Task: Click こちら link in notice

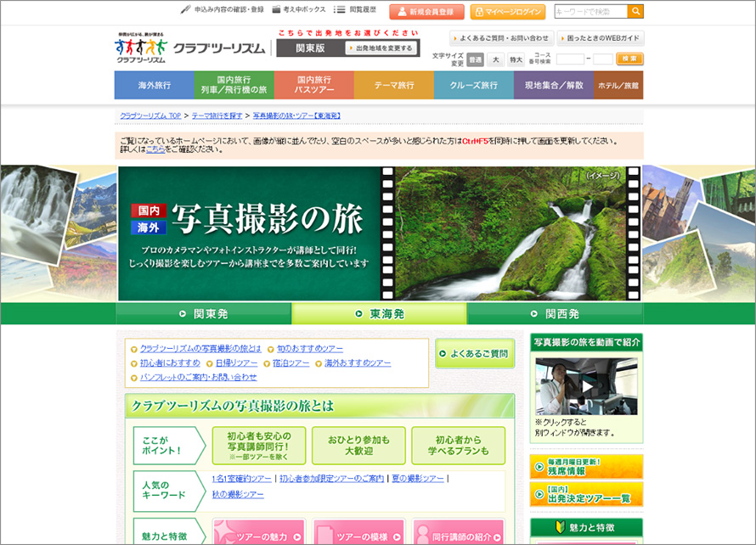Action: (155, 149)
